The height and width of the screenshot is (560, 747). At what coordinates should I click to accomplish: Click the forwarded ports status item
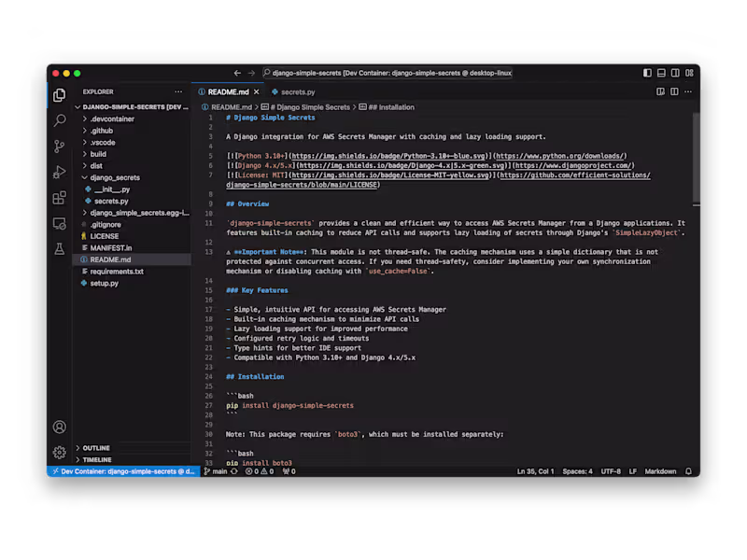[x=289, y=471]
